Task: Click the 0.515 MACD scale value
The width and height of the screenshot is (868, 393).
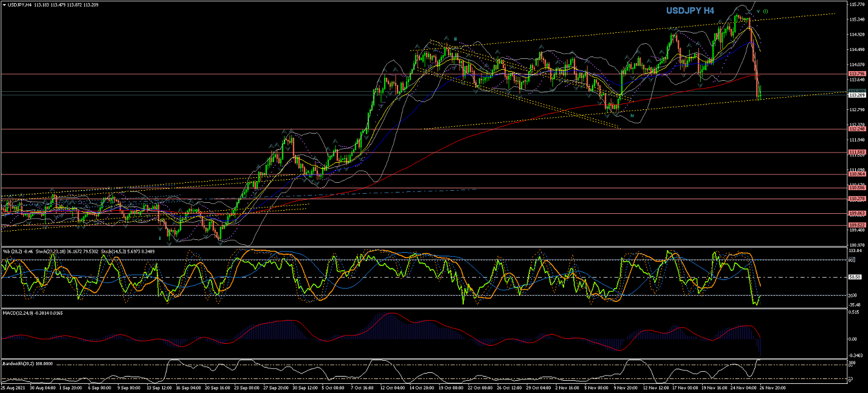Action: click(855, 312)
